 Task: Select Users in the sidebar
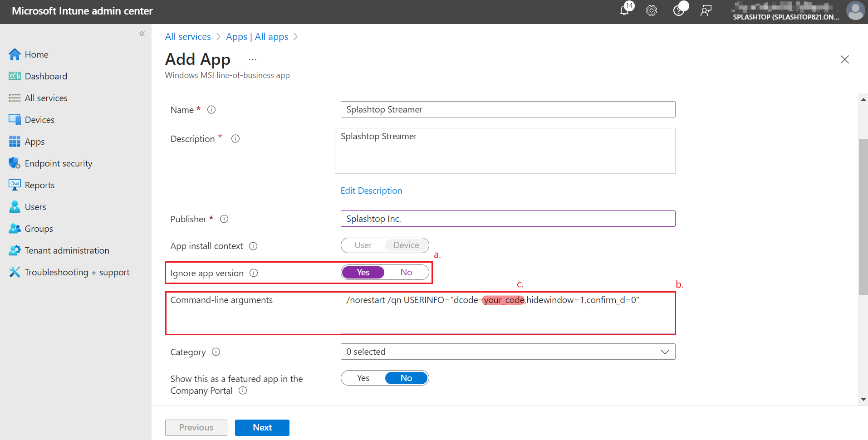click(35, 206)
